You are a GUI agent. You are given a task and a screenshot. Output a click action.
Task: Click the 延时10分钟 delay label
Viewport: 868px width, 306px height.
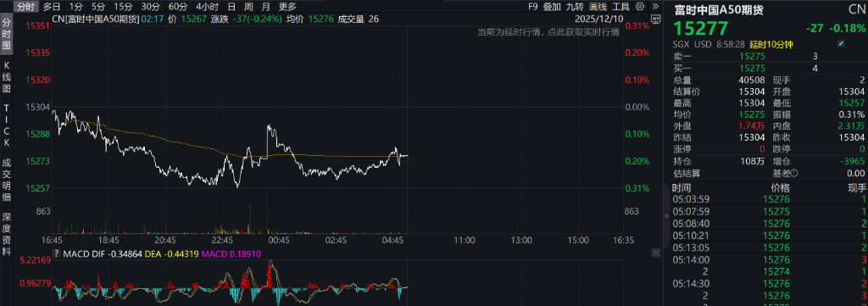pyautogui.click(x=771, y=44)
